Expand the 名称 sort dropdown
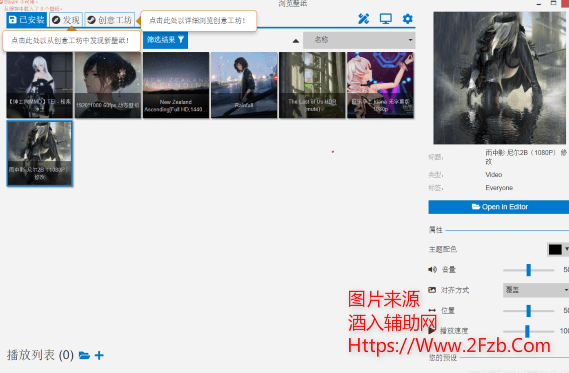569x373 pixels. click(x=359, y=40)
